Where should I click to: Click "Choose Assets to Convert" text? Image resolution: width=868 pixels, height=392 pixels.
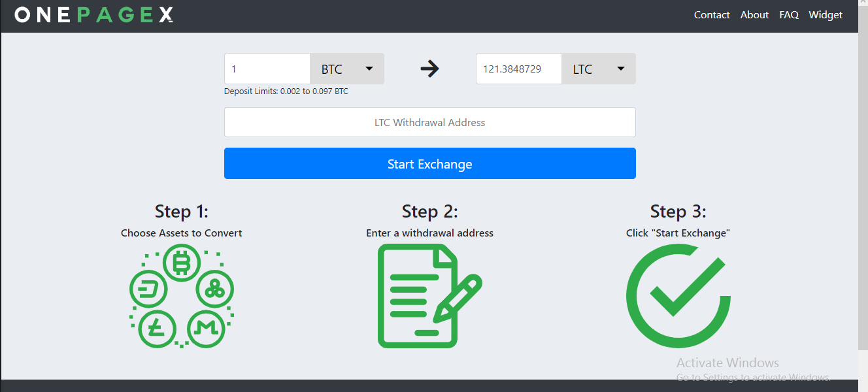182,233
